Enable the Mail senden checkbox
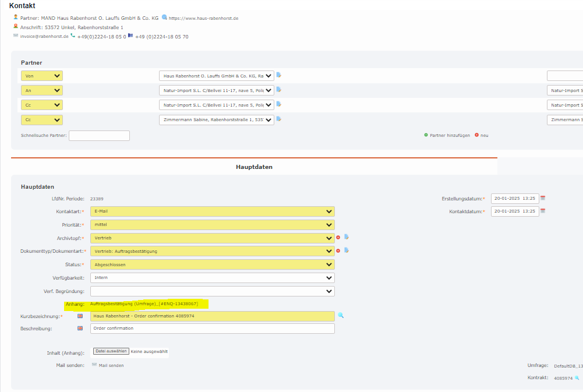Viewport: 583px width, 392px height. click(94, 365)
